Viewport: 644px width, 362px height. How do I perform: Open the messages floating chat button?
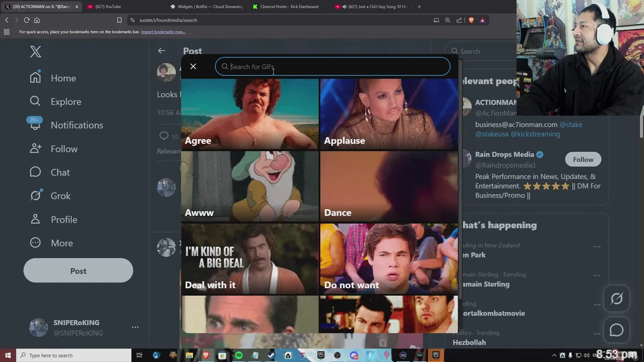point(616,330)
